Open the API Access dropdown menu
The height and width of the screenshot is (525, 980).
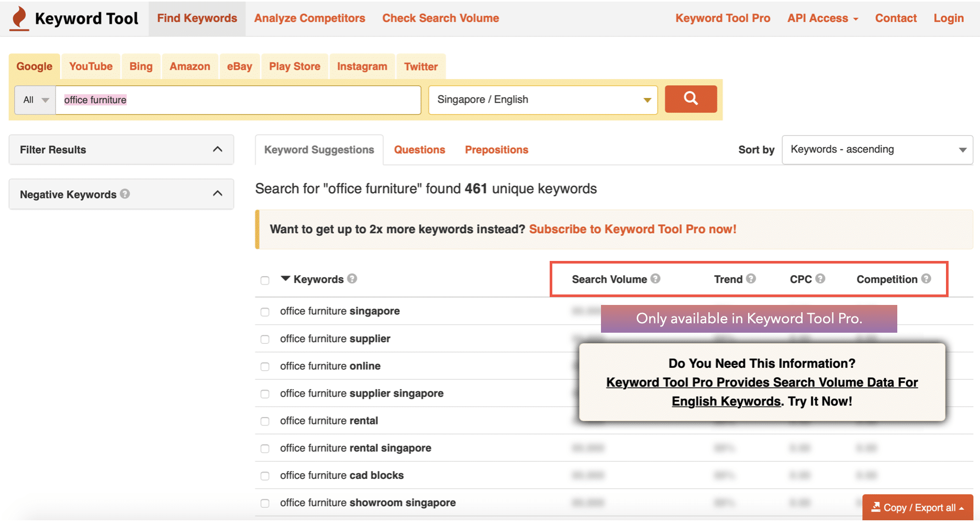tap(822, 18)
